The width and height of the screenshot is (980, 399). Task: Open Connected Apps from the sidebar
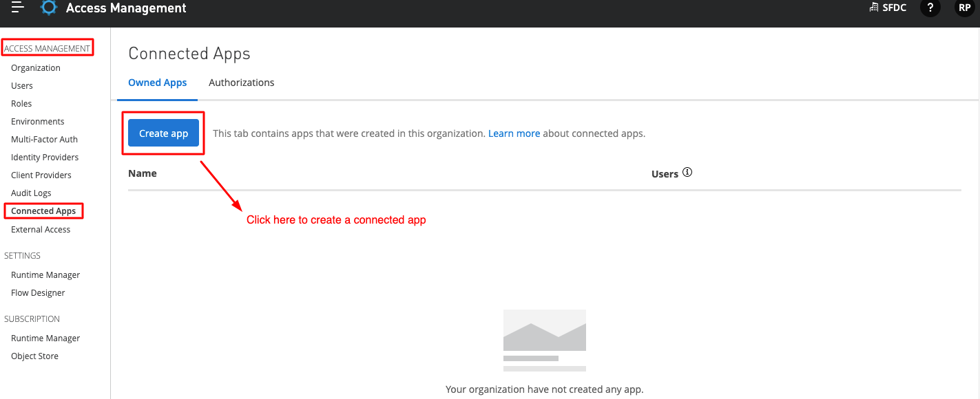click(43, 211)
